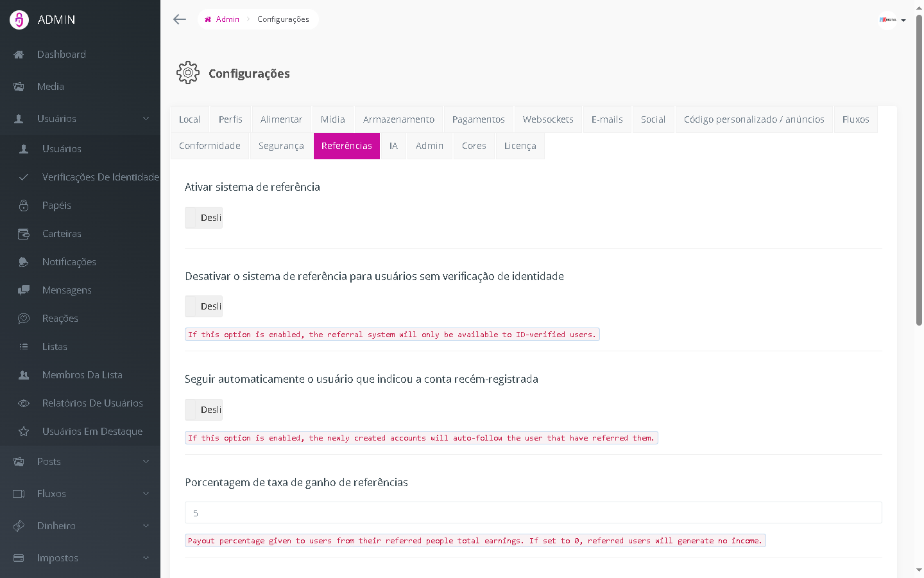This screenshot has width=924, height=578.
Task: Select the Usuários Em Destaque star icon
Action: point(24,432)
